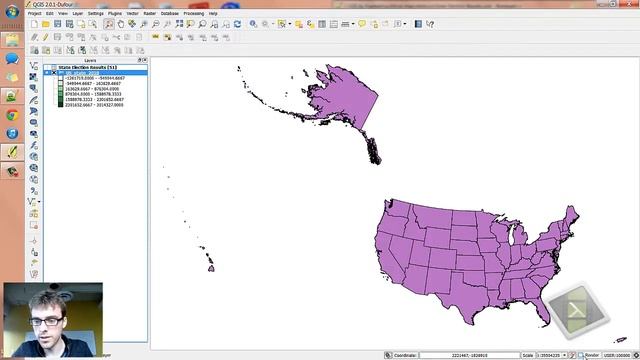Click the lightest legend color swatch
This screenshot has height=360, width=640.
click(x=60, y=78)
